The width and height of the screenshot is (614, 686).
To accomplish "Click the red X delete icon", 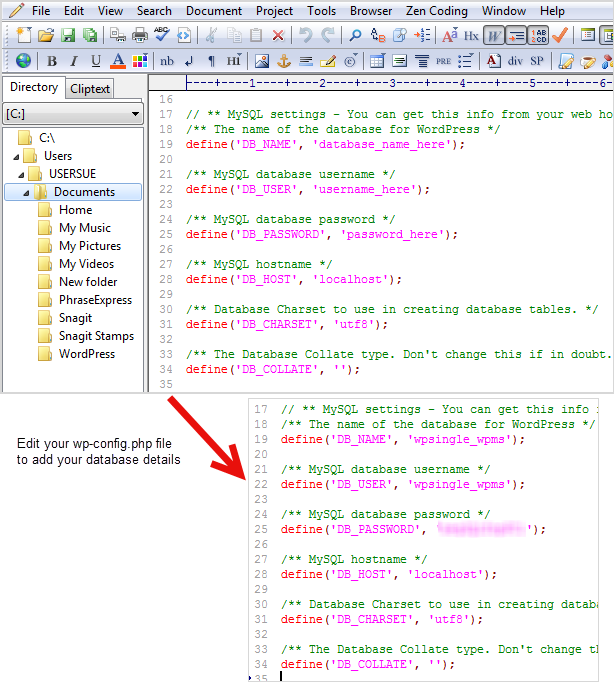I will (278, 35).
